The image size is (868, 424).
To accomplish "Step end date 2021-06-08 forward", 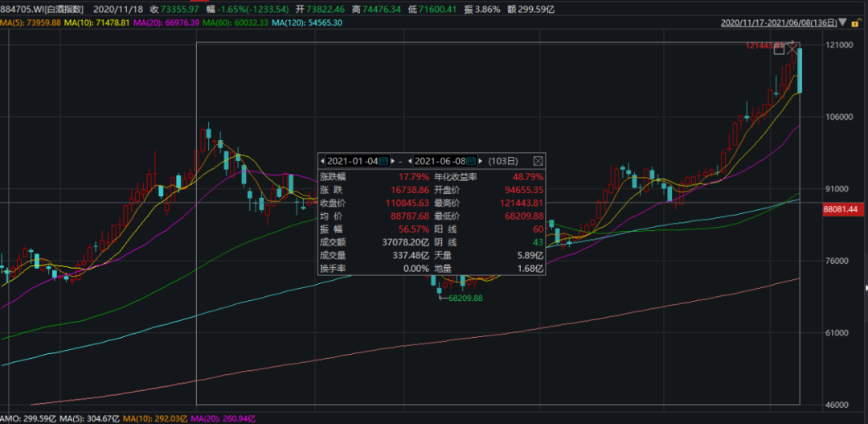I will pos(480,161).
